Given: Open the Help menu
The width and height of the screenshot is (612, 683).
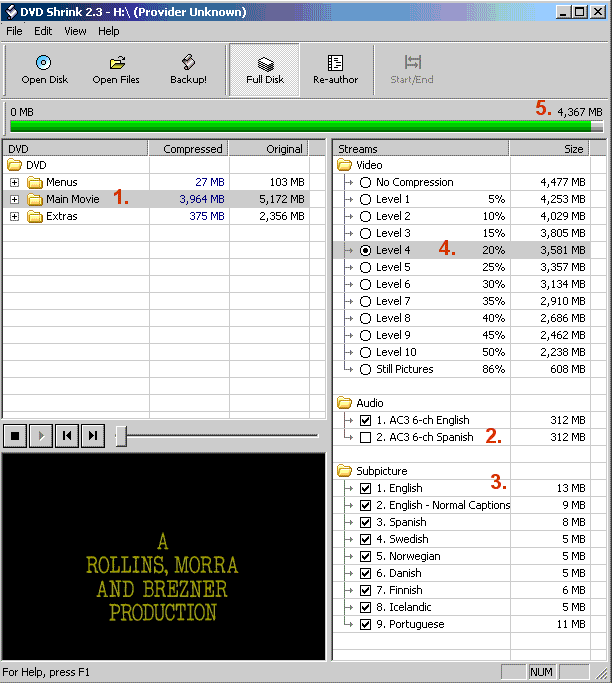Looking at the screenshot, I should (x=108, y=31).
